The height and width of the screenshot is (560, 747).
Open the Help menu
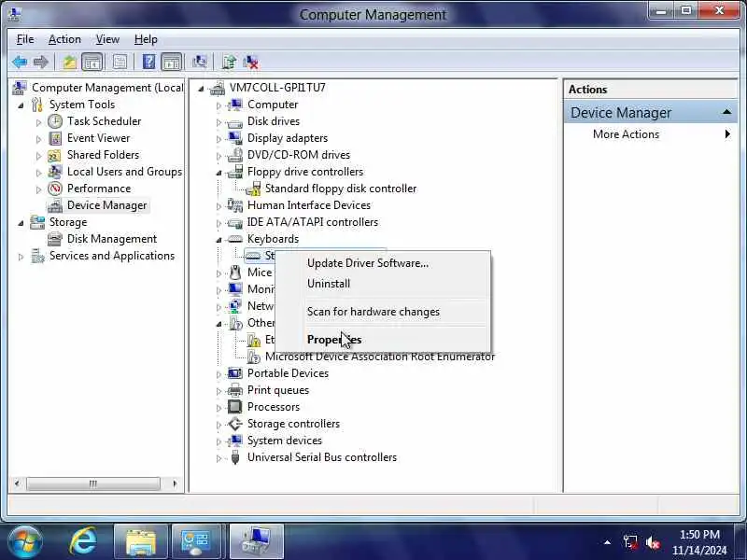146,39
